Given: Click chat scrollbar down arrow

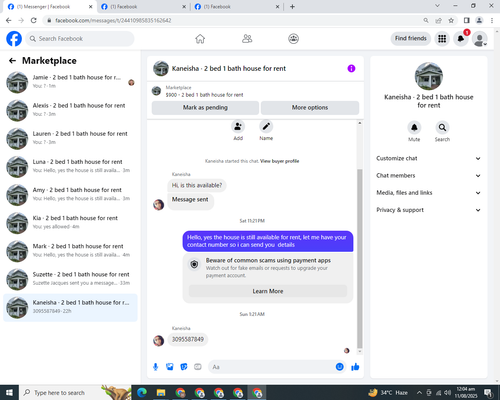Looking at the screenshot, I should coord(360,352).
